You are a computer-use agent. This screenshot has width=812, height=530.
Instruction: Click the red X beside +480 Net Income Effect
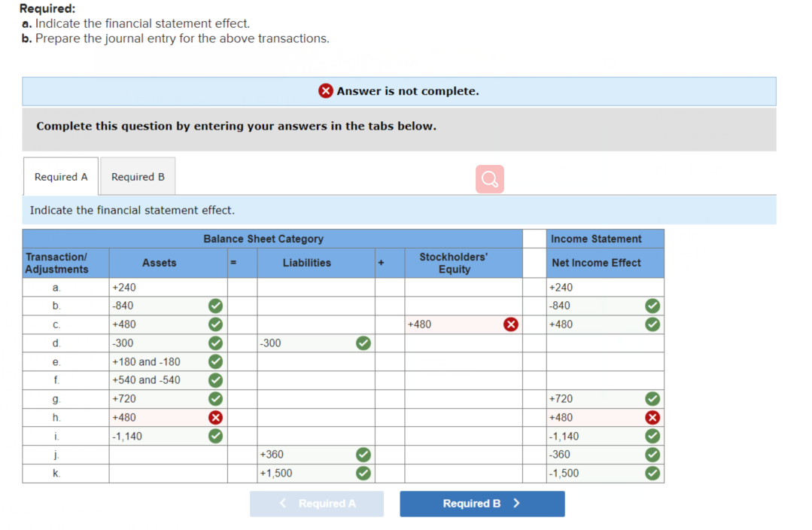[x=652, y=417]
